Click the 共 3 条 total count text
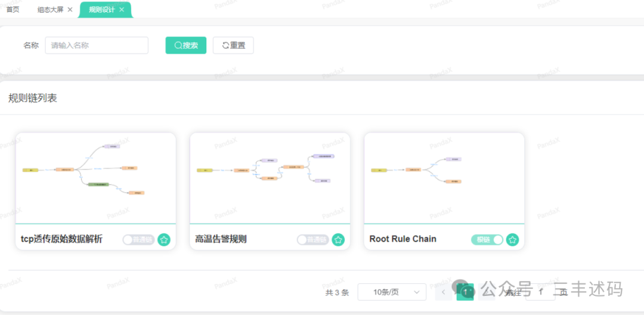The width and height of the screenshot is (644, 315). [x=337, y=292]
